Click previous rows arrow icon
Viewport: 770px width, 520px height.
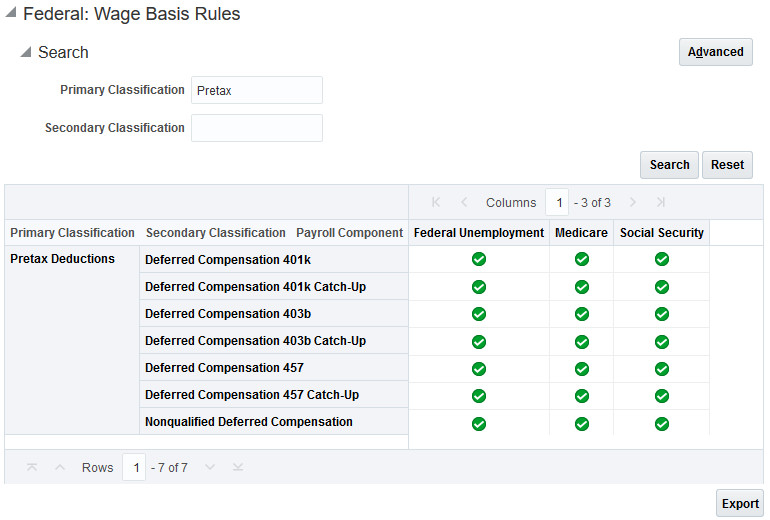[60, 468]
